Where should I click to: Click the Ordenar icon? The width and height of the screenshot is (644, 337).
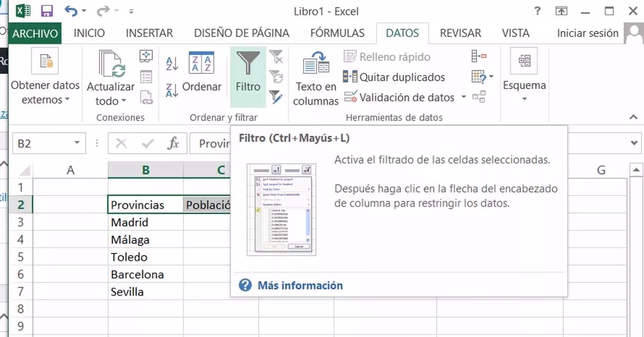click(202, 76)
